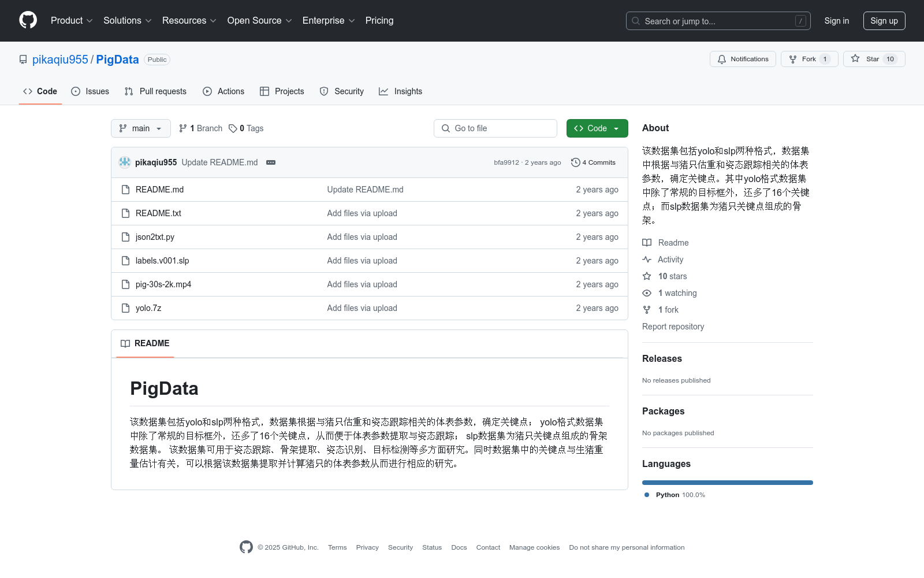Expand the Open Source menu
924x578 pixels.
point(260,20)
